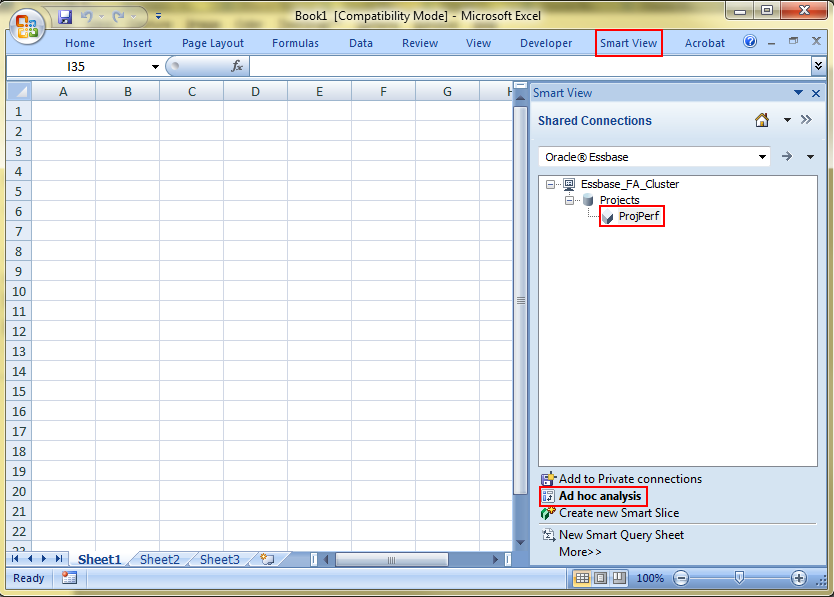Expand the formula bar with chevron
834x597 pixels.
pyautogui.click(x=818, y=66)
